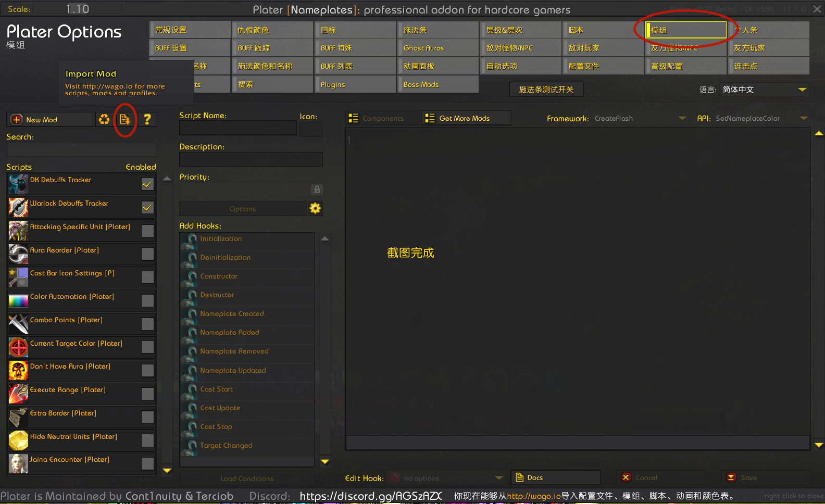Click the gear icon next to Options
The height and width of the screenshot is (504, 825).
[315, 208]
